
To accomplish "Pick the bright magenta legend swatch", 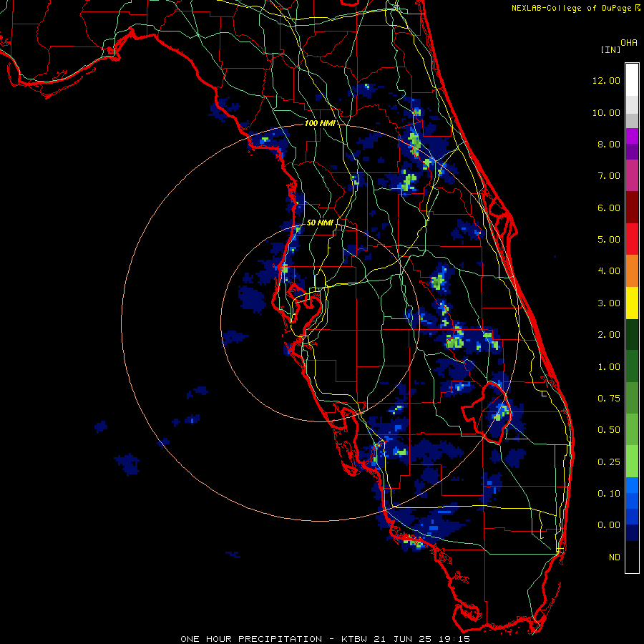I will [632, 136].
